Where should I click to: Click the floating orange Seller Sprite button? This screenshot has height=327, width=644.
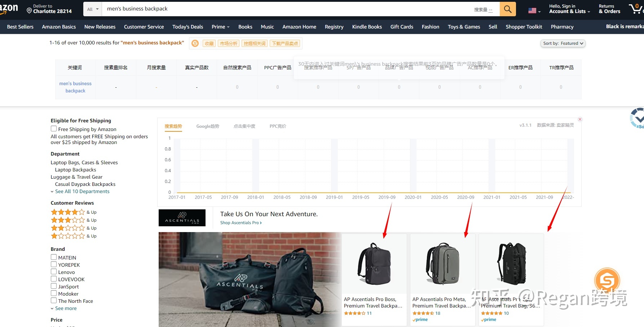tap(607, 280)
